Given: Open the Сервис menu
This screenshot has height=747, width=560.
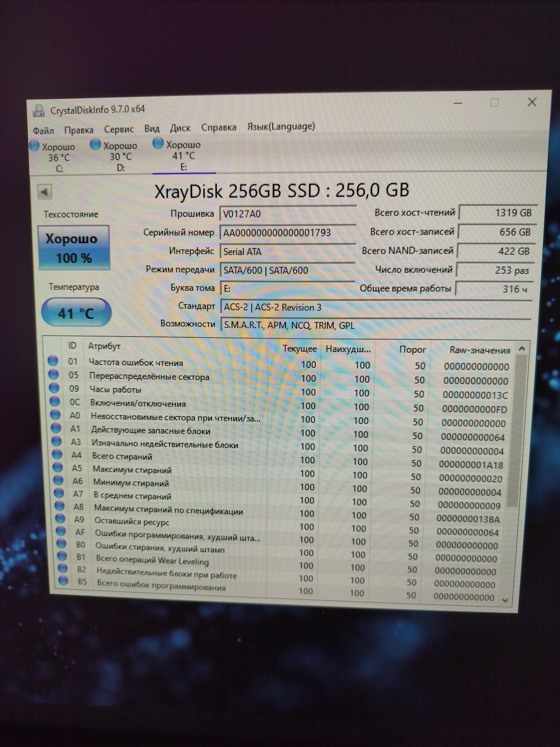Looking at the screenshot, I should point(119,129).
